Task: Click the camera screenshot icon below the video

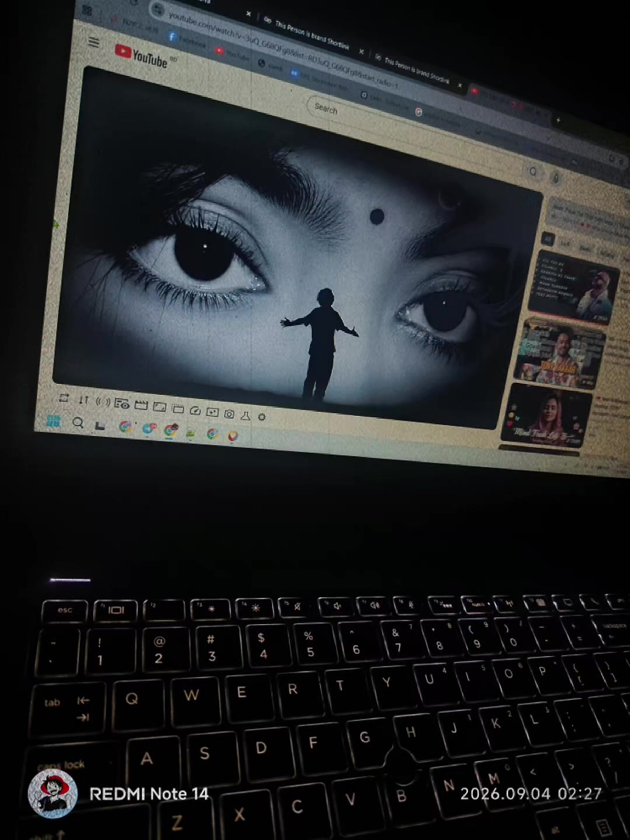Action: (x=229, y=414)
